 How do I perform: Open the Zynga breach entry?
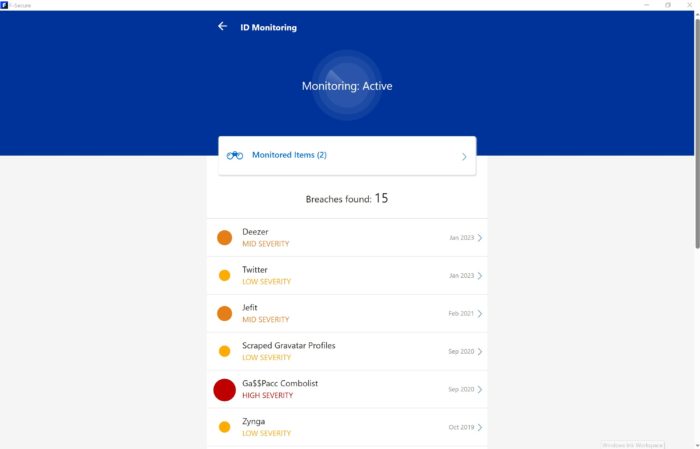(347, 427)
